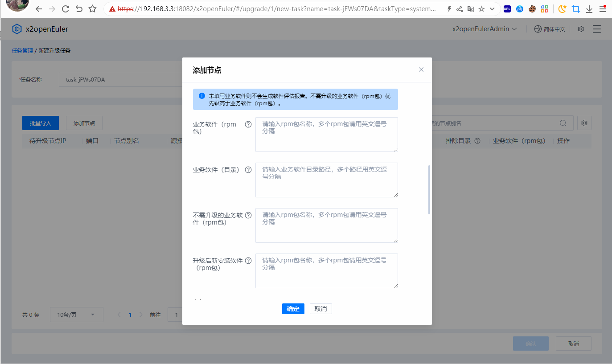
Task: Open the cookie extension icon
Action: [532, 9]
